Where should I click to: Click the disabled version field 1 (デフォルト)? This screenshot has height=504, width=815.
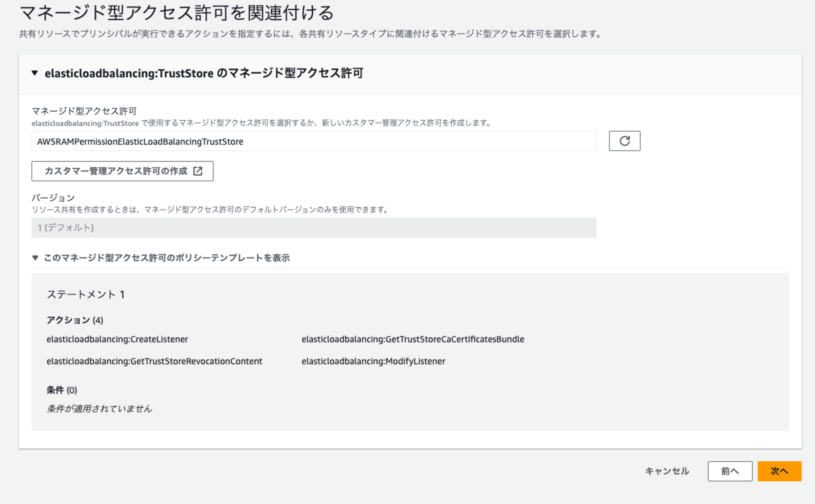click(314, 228)
